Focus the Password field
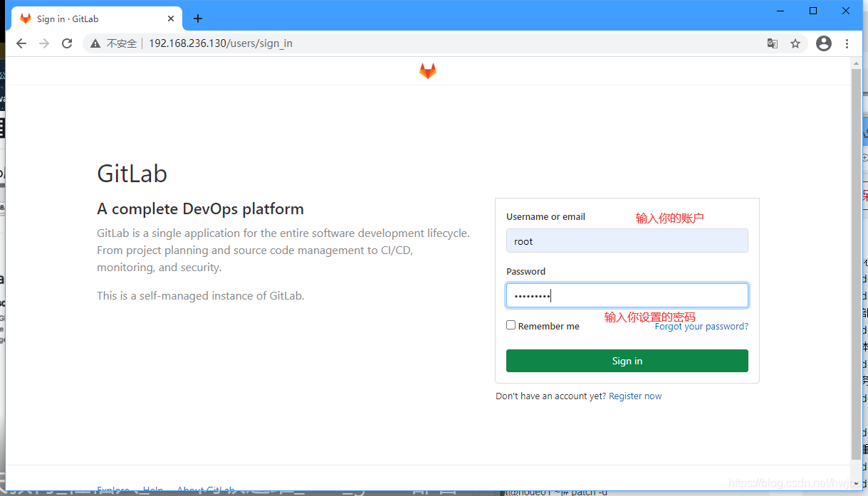 627,295
